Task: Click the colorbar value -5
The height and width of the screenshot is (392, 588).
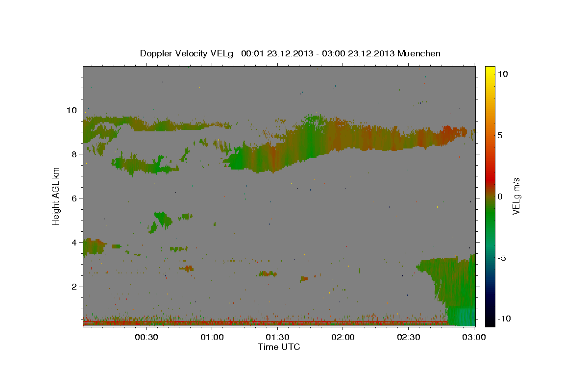Action: [502, 258]
